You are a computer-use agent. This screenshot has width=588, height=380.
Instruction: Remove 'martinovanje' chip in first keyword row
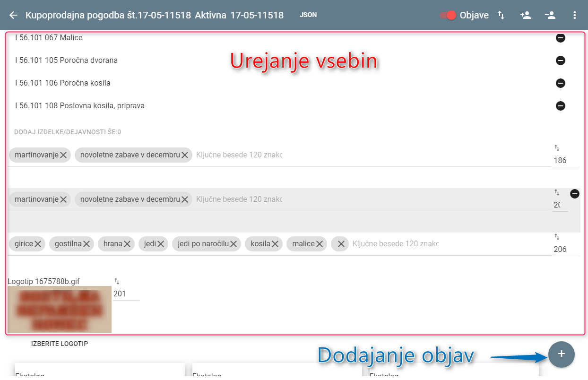[x=63, y=155]
